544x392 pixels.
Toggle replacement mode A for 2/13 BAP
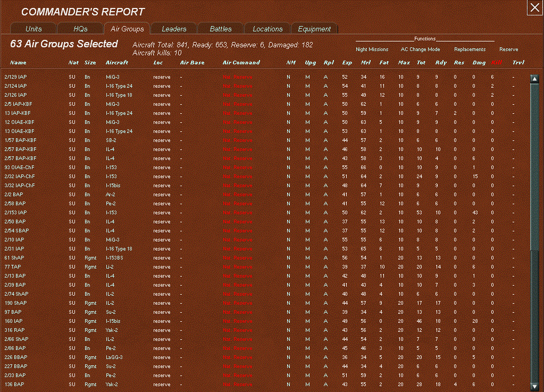325,276
